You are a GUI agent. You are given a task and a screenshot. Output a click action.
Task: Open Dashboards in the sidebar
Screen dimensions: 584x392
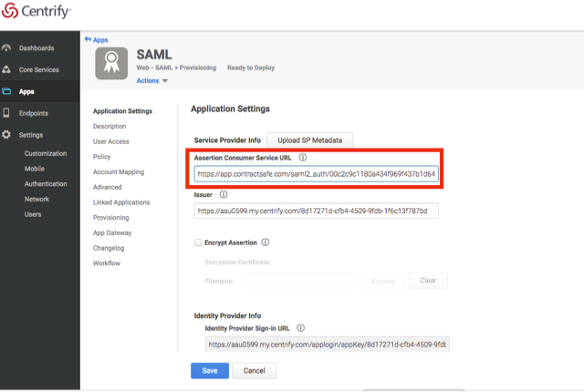coord(36,48)
